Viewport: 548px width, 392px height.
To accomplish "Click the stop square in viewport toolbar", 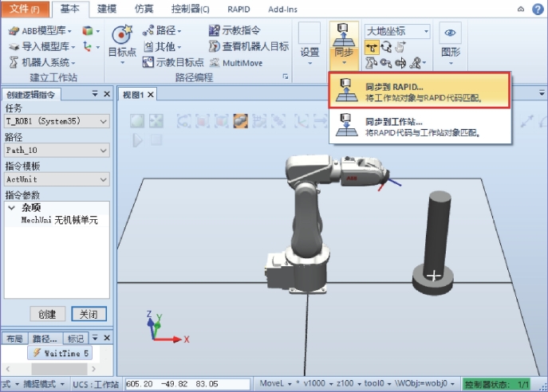I will (x=156, y=140).
